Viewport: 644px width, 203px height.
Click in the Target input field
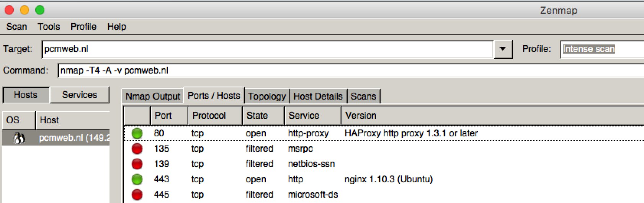(x=267, y=49)
